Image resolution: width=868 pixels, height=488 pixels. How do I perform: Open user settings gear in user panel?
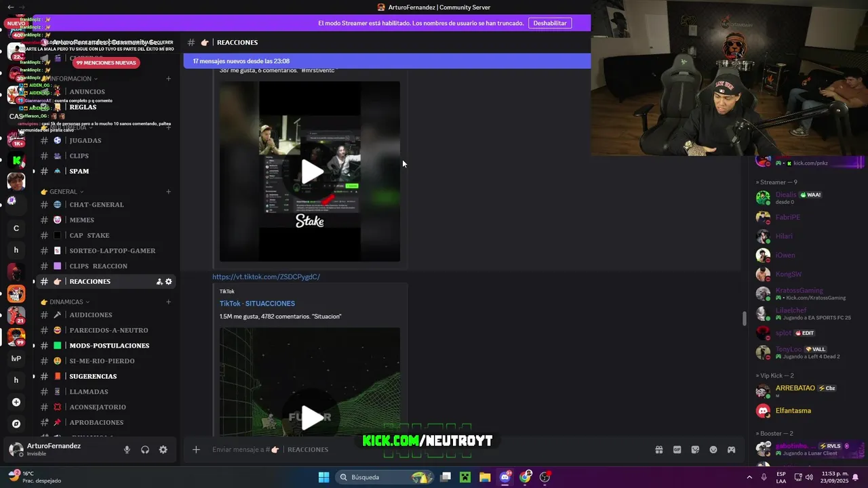tap(163, 449)
